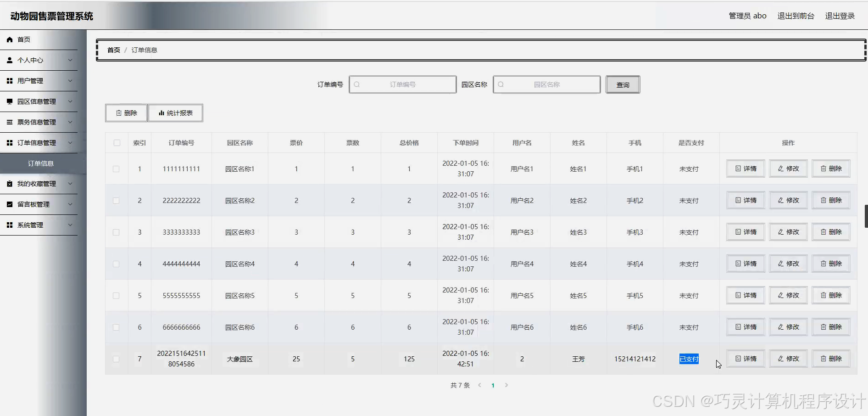Image resolution: width=868 pixels, height=416 pixels.
Task: Expand the 用户管理 menu chevron
Action: (x=70, y=81)
